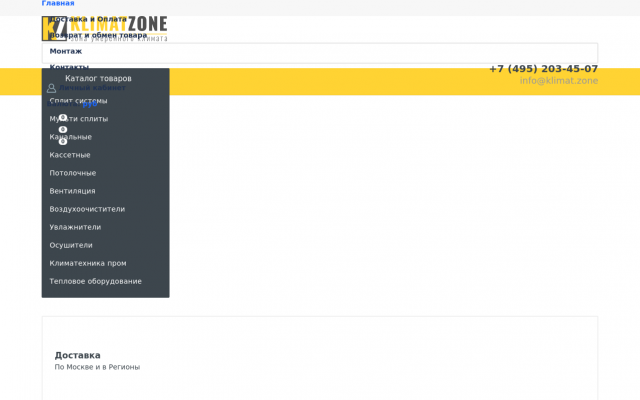Open the Монтаж page
This screenshot has height=400, width=640.
(x=66, y=51)
